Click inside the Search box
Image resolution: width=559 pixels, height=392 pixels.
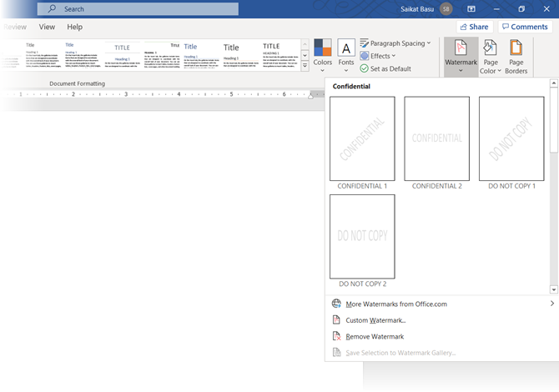tap(138, 9)
